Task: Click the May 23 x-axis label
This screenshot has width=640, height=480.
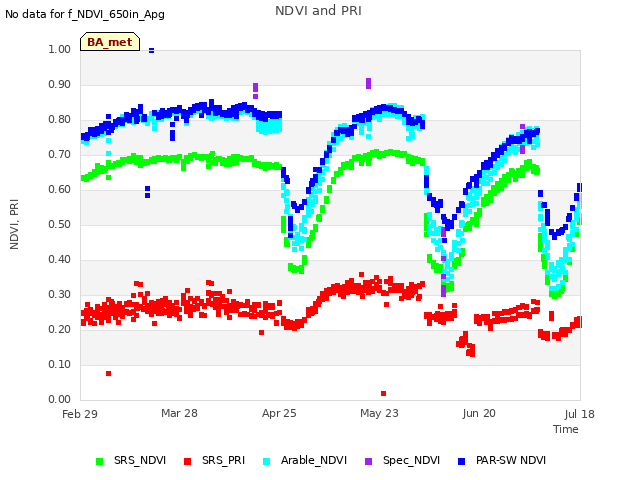Action: click(x=379, y=413)
